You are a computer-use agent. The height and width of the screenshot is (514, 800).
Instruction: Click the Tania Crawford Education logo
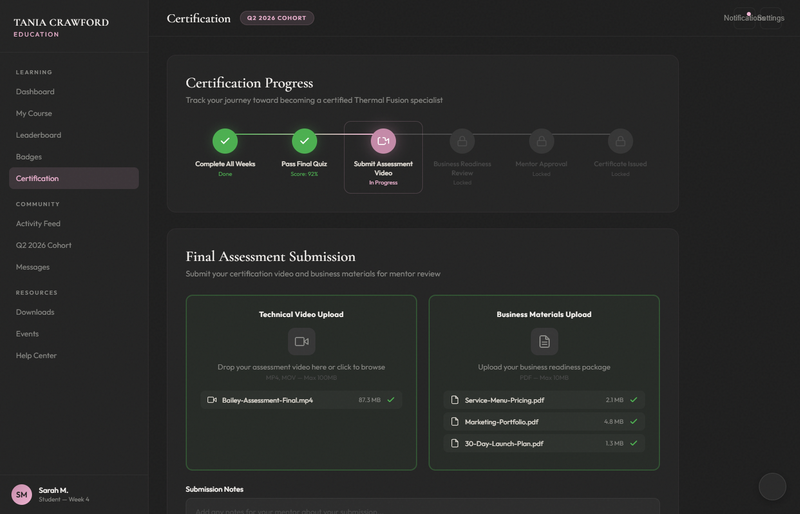[61, 27]
